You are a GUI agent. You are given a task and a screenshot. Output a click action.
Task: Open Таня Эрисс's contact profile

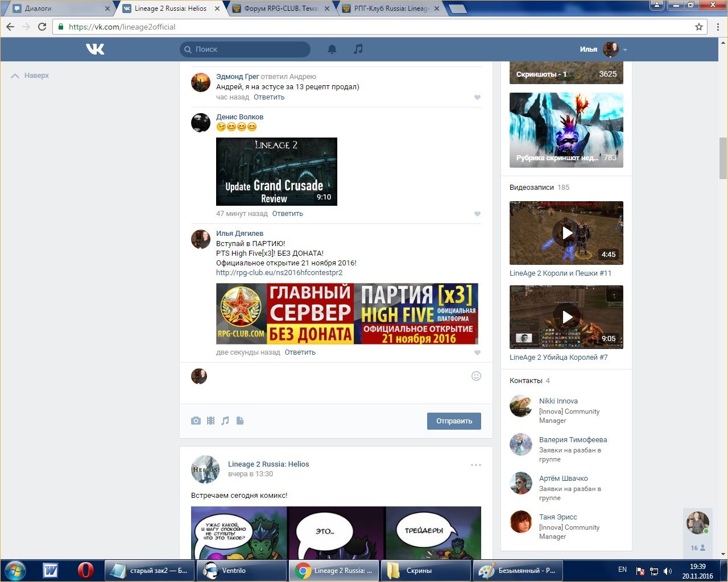558,517
